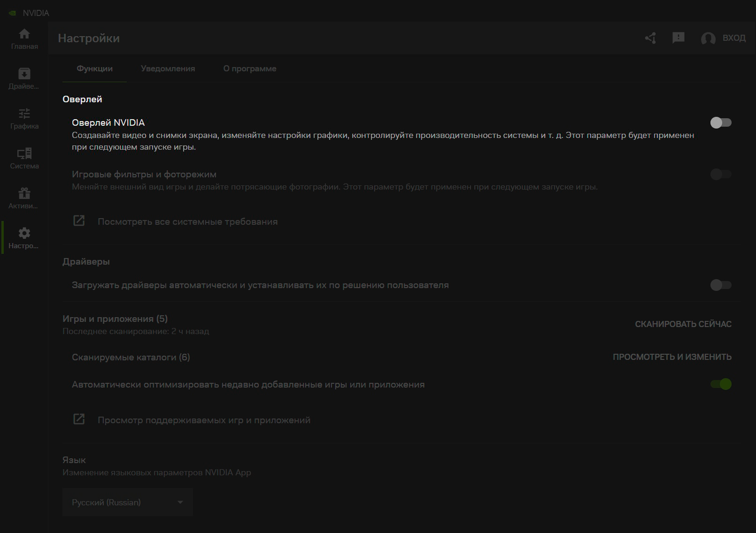756x533 pixels.
Task: Open the Активировать gift sidebar icon
Action: point(24,193)
